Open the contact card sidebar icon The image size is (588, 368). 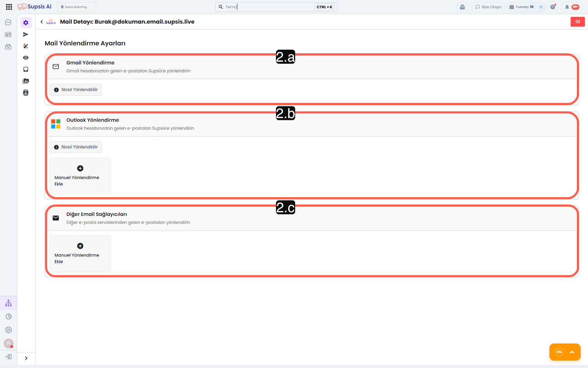coord(8,35)
